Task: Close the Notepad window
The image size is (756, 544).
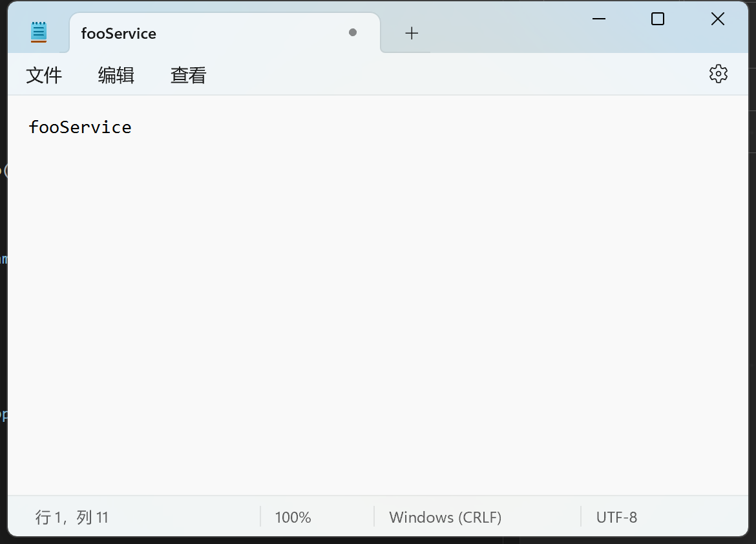Action: pyautogui.click(x=717, y=19)
